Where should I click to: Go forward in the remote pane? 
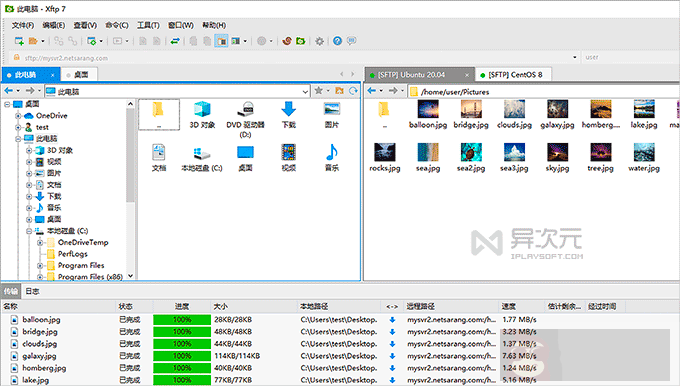(x=393, y=91)
